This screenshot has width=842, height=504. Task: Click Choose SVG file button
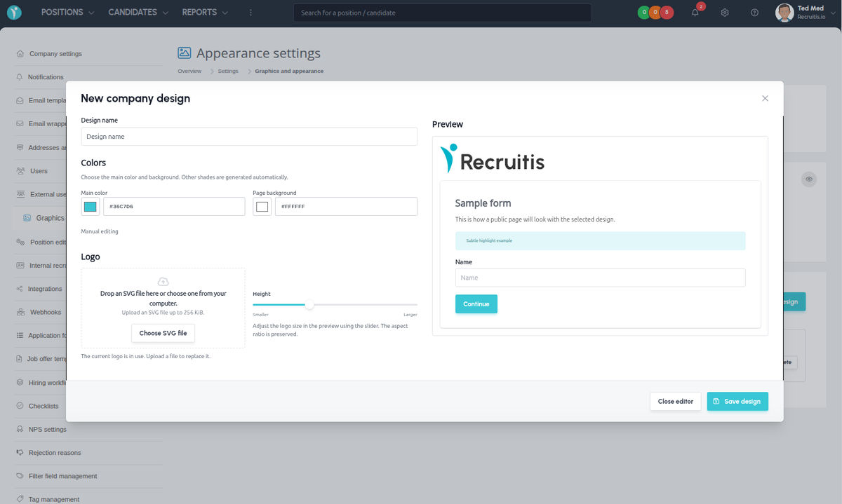pos(163,333)
